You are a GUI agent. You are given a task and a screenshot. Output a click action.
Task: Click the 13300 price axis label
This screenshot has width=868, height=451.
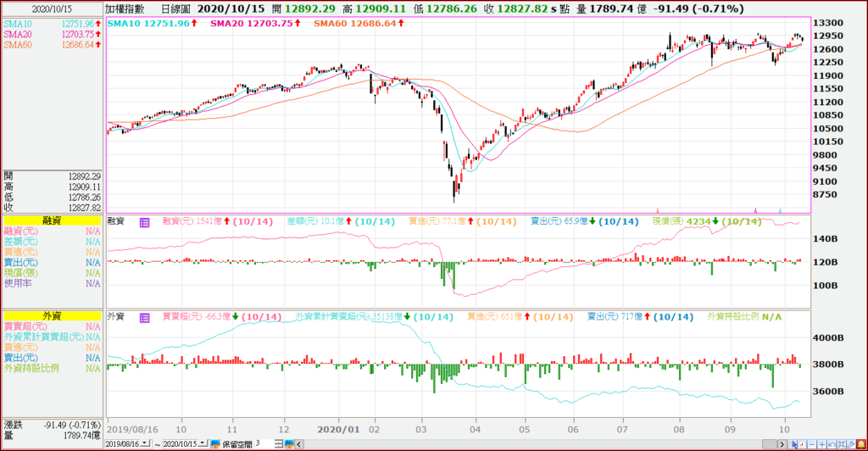pos(827,23)
